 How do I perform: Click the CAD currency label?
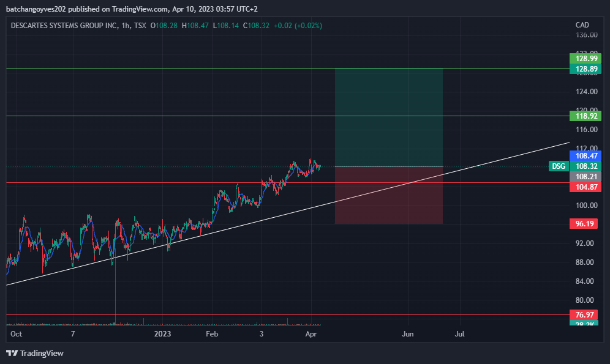tap(582, 25)
